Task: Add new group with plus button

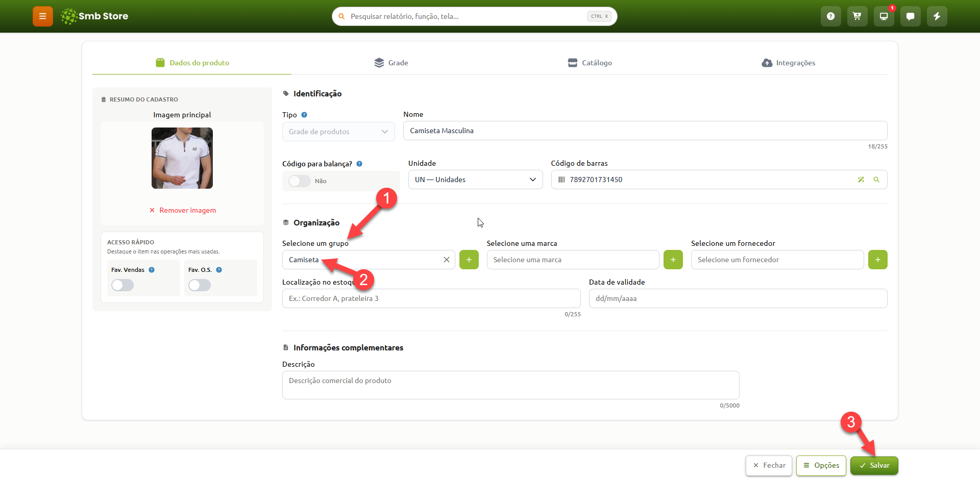Action: point(469,260)
